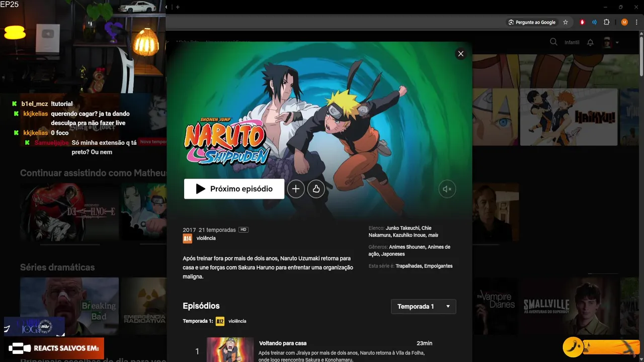644x362 pixels.
Task: Open the Breaking Bad thumbnail
Action: click(x=69, y=306)
